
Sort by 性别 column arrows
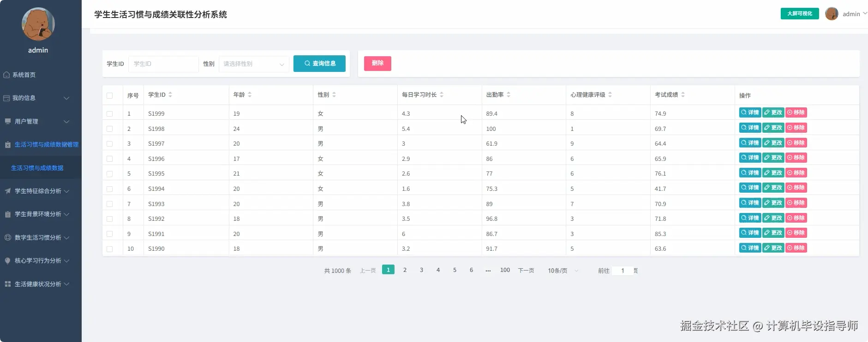tap(334, 94)
